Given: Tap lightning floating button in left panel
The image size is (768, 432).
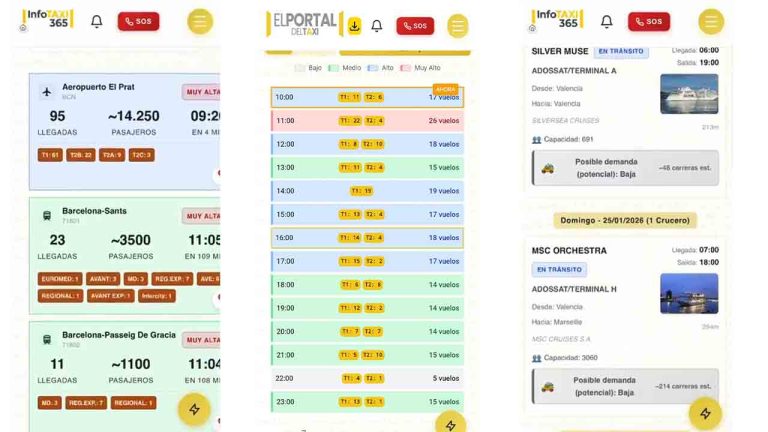Looking at the screenshot, I should point(194,409).
